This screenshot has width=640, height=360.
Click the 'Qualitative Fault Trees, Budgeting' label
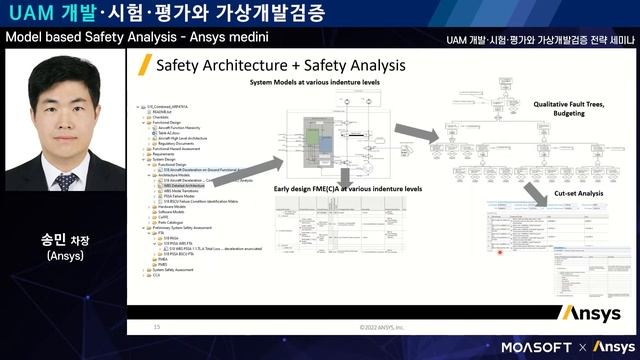tap(569, 109)
